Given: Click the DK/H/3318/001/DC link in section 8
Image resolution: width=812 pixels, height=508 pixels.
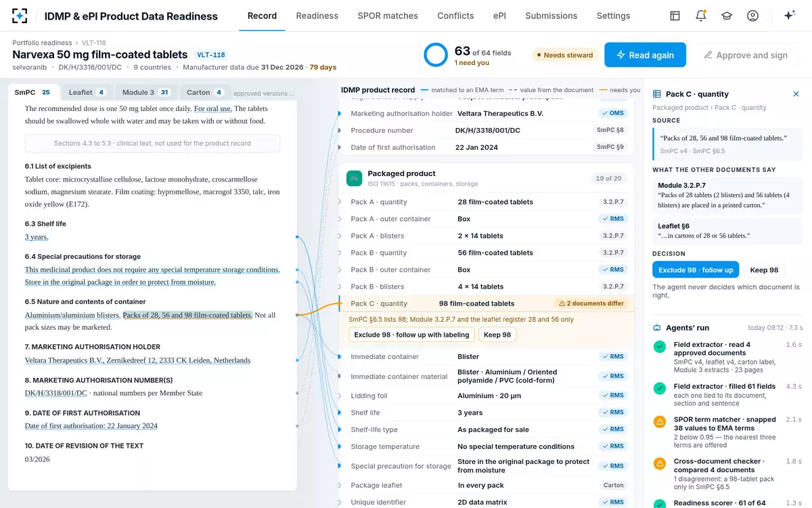Looking at the screenshot, I should pos(56,393).
